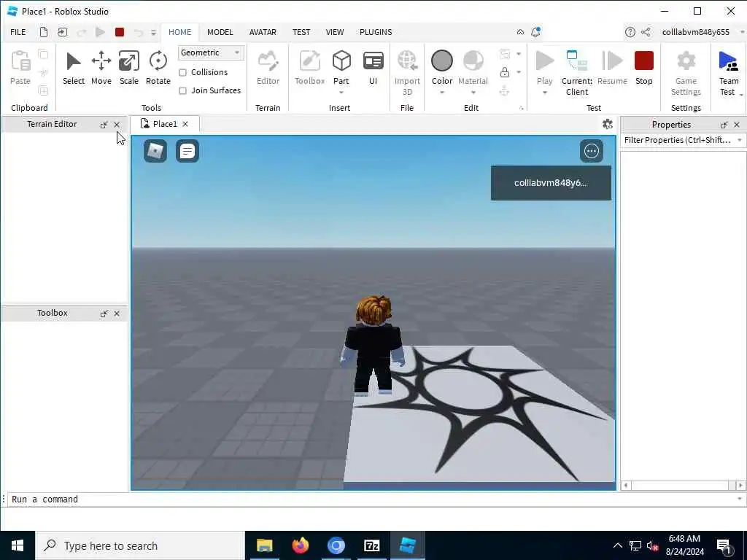Expand the Part dropdown arrow

pos(341,93)
